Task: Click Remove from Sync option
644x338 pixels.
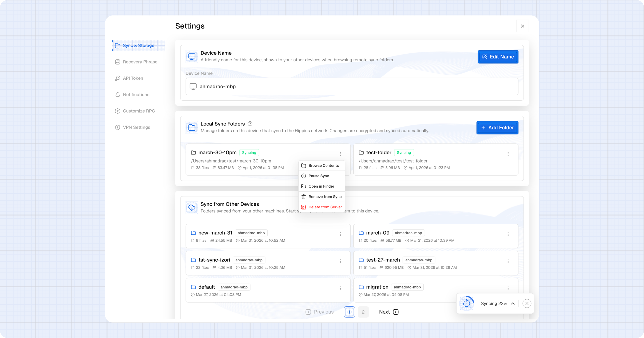Action: 325,197
